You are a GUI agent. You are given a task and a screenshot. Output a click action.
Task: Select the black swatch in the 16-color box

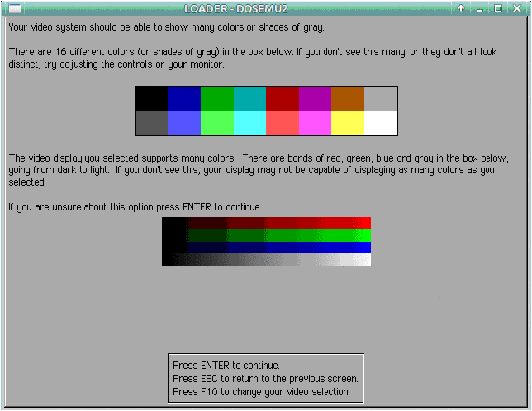coord(152,98)
